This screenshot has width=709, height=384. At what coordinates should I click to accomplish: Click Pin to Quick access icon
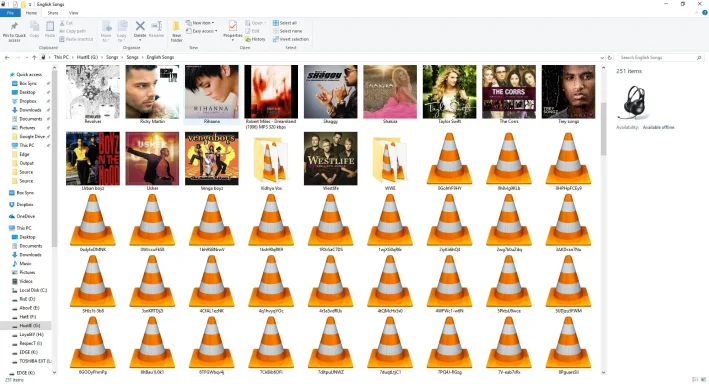[x=14, y=26]
